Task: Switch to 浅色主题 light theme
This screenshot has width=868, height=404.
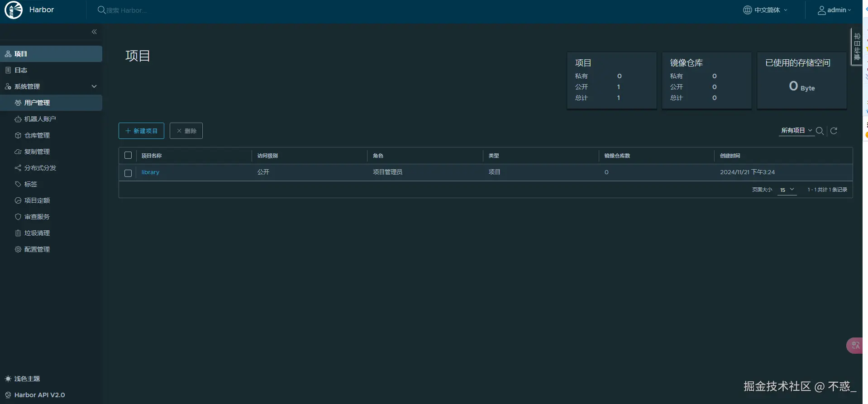Action: (23, 379)
